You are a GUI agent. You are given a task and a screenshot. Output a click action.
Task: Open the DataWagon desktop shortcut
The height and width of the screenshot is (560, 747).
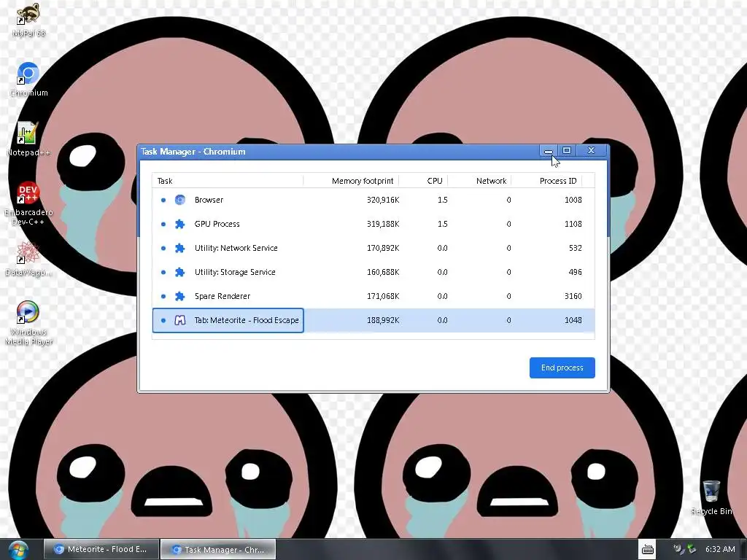coord(28,259)
